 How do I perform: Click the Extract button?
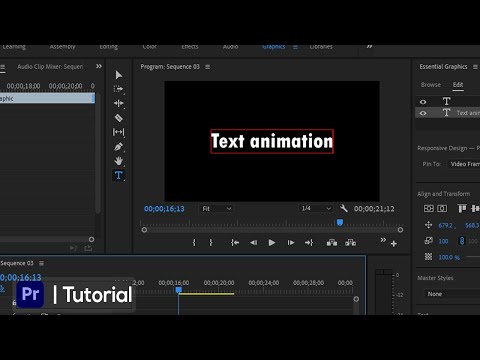[350, 243]
